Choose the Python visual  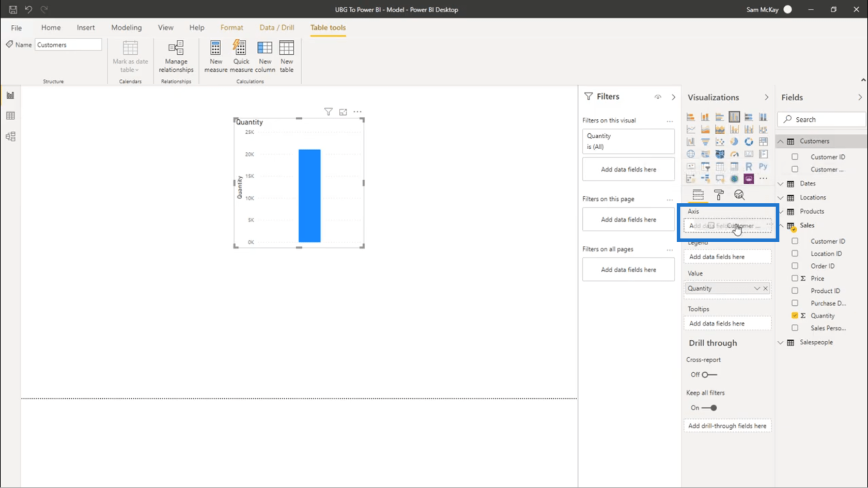763,167
